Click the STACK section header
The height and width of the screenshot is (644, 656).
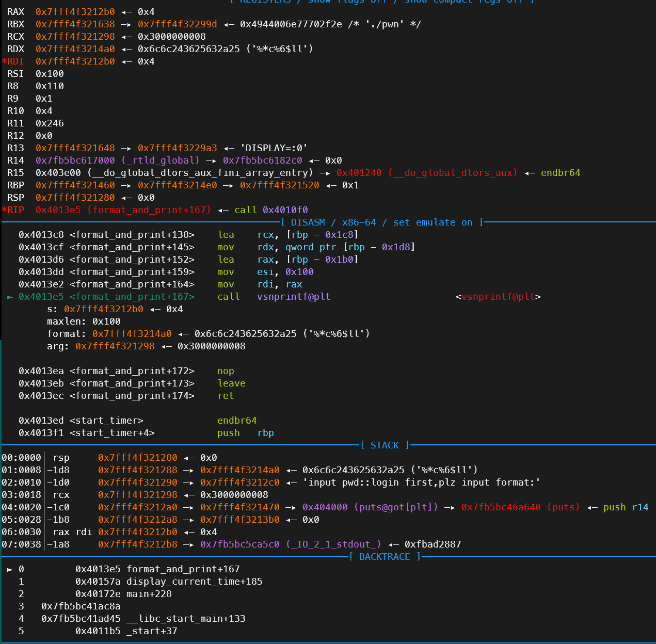click(385, 445)
